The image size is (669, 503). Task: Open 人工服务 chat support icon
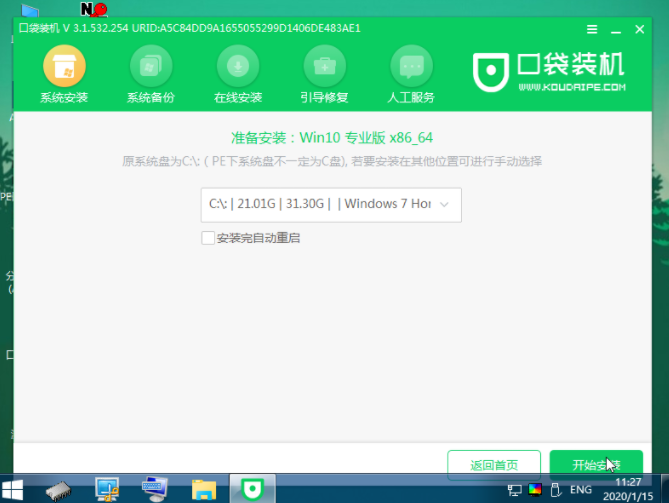point(411,68)
